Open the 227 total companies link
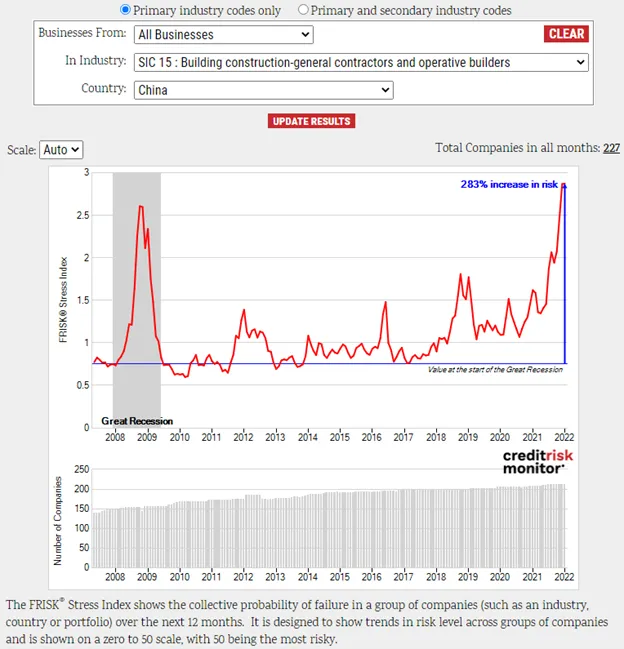The image size is (624, 649). (611, 148)
